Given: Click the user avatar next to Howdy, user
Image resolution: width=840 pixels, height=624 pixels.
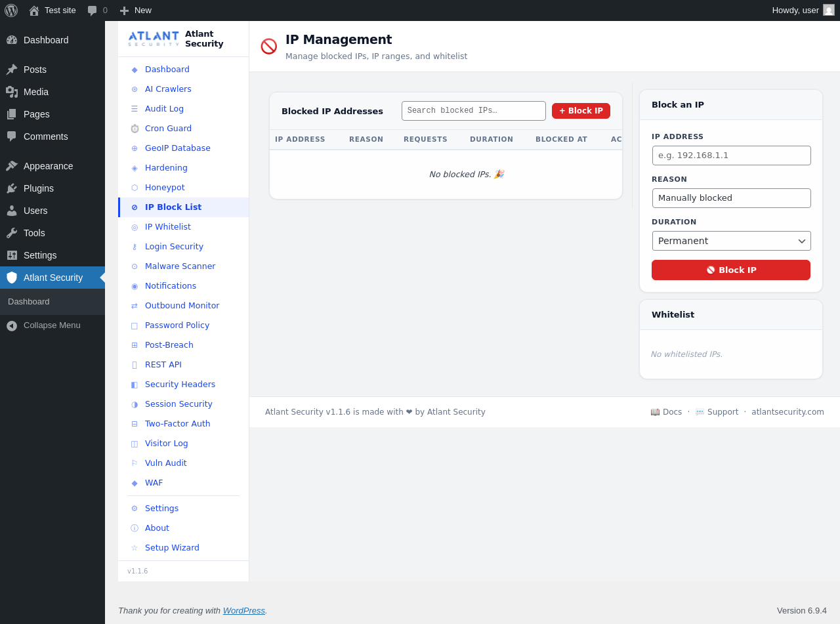Looking at the screenshot, I should tap(829, 10).
